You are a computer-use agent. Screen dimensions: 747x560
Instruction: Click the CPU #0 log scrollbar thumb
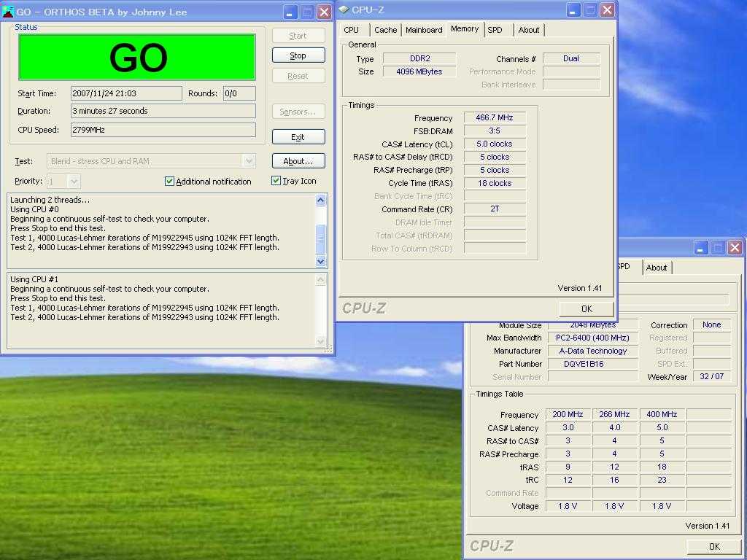tap(321, 239)
